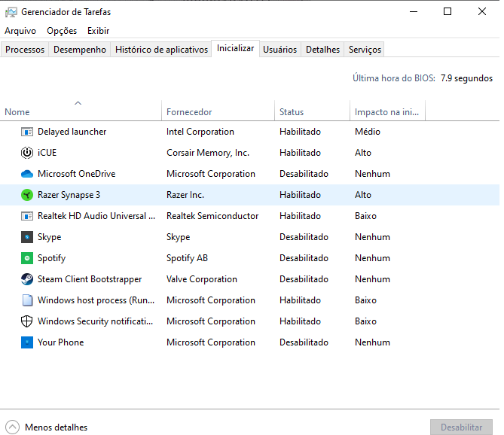
Task: Click Realtek Semiconductor vendor cell
Action: [x=212, y=216]
